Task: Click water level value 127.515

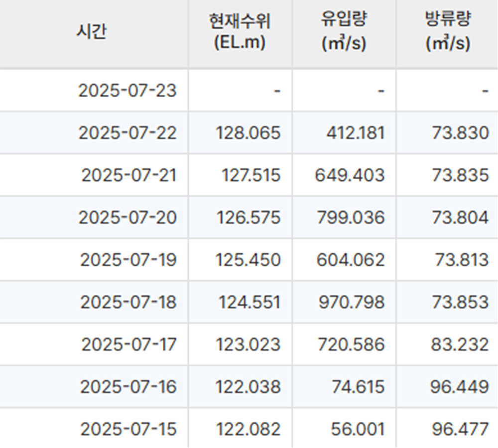Action: click(251, 175)
